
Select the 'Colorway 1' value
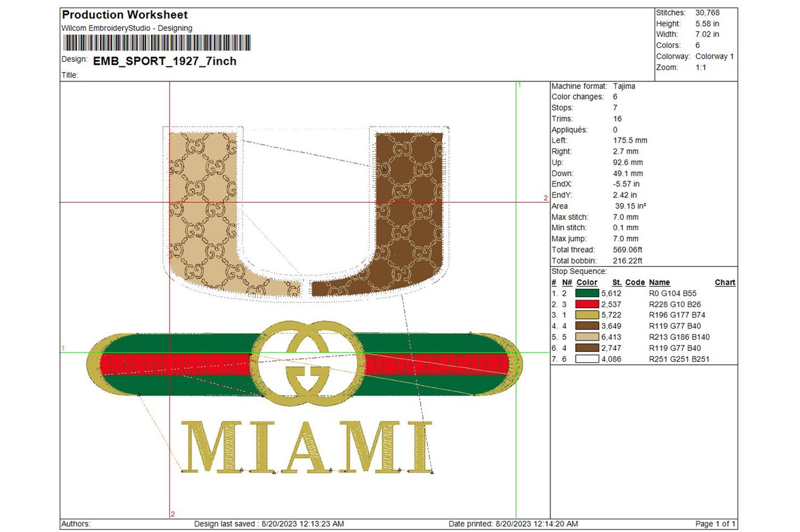tap(715, 57)
